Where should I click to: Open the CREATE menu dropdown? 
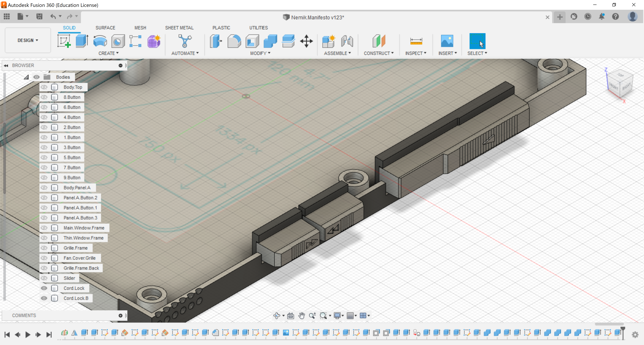(x=109, y=53)
